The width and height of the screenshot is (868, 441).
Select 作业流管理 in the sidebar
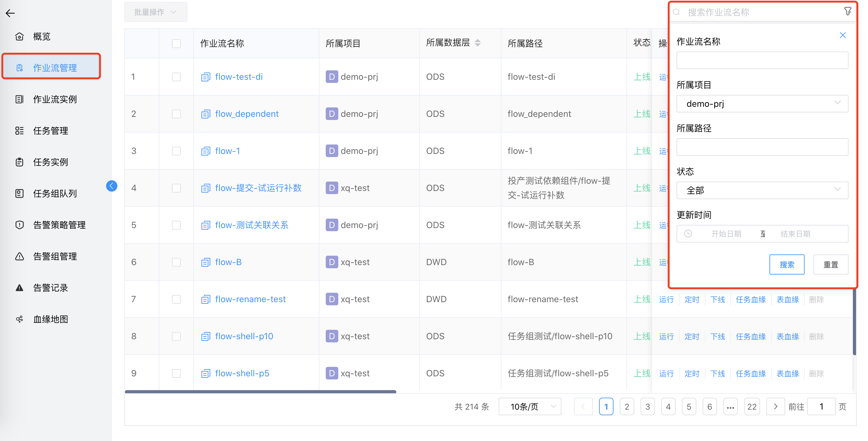(55, 68)
